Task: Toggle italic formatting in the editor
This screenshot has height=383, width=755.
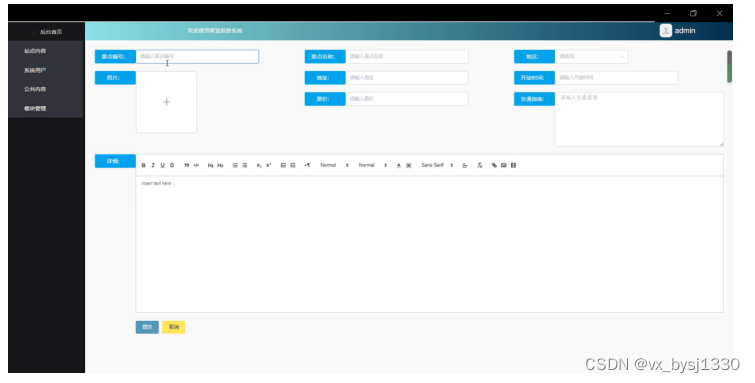Action: [x=153, y=165]
